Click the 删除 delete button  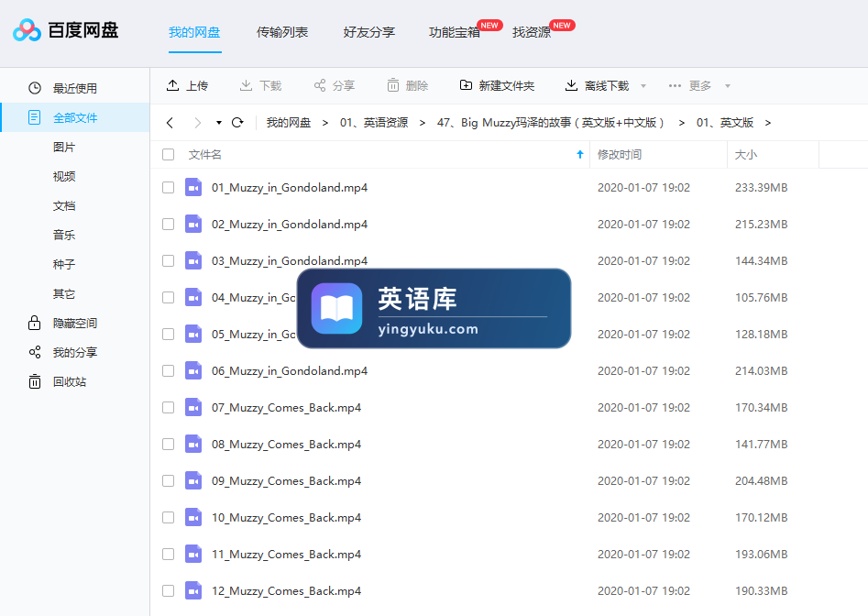[x=408, y=85]
